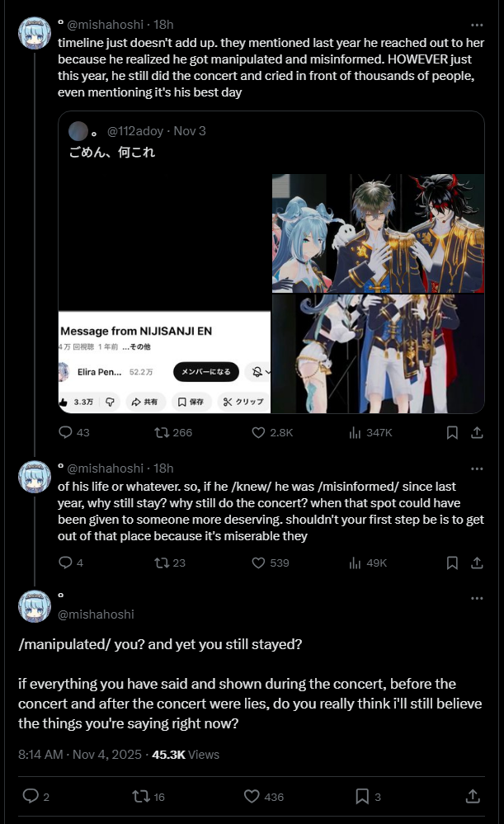Reply to the first tweet with 43 comments

pos(73,432)
